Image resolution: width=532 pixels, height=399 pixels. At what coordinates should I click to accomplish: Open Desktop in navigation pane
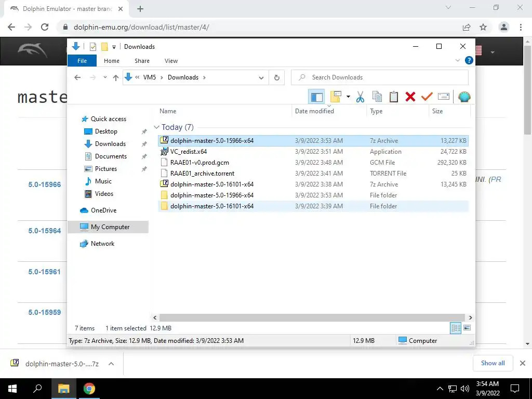(106, 131)
